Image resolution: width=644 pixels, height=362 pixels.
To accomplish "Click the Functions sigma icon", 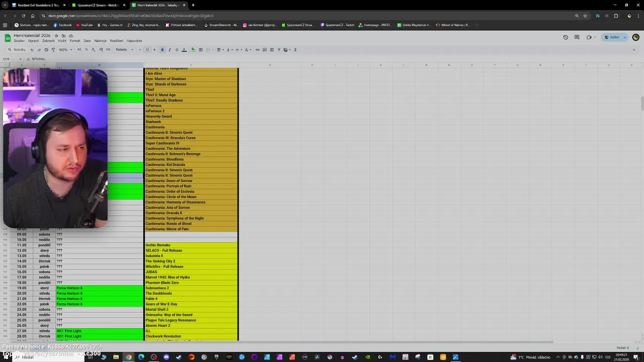I will pyautogui.click(x=295, y=50).
